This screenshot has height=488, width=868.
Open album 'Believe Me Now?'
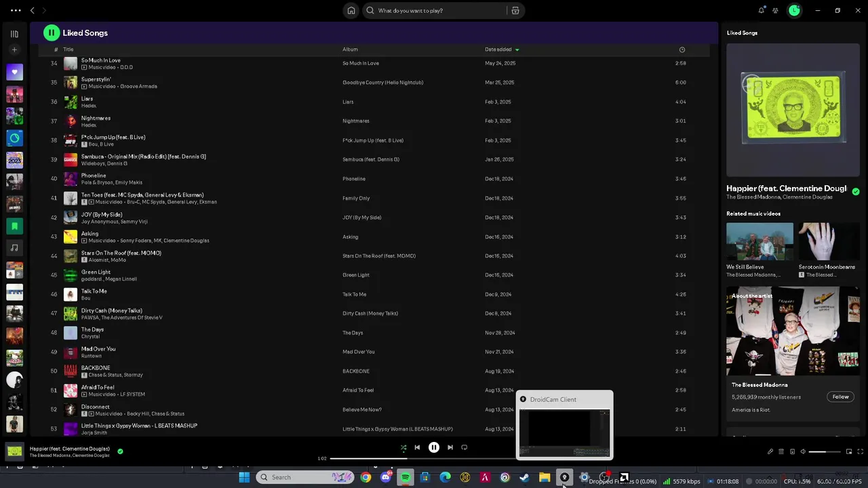coord(362,410)
